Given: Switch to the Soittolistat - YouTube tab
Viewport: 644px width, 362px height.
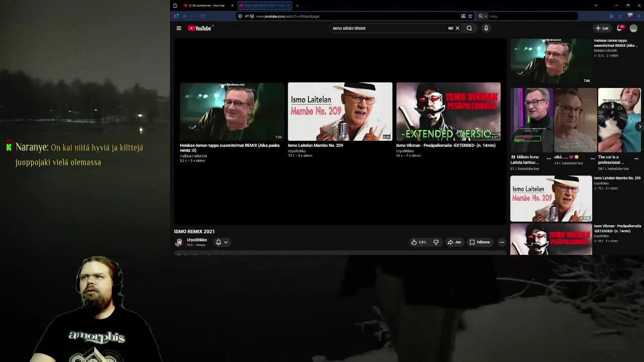Looking at the screenshot, I should click(206, 6).
